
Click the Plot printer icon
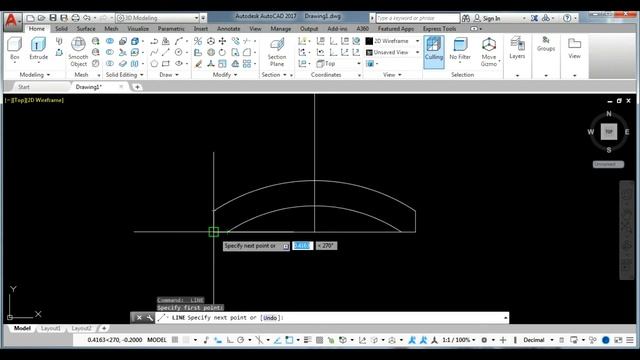click(76, 18)
